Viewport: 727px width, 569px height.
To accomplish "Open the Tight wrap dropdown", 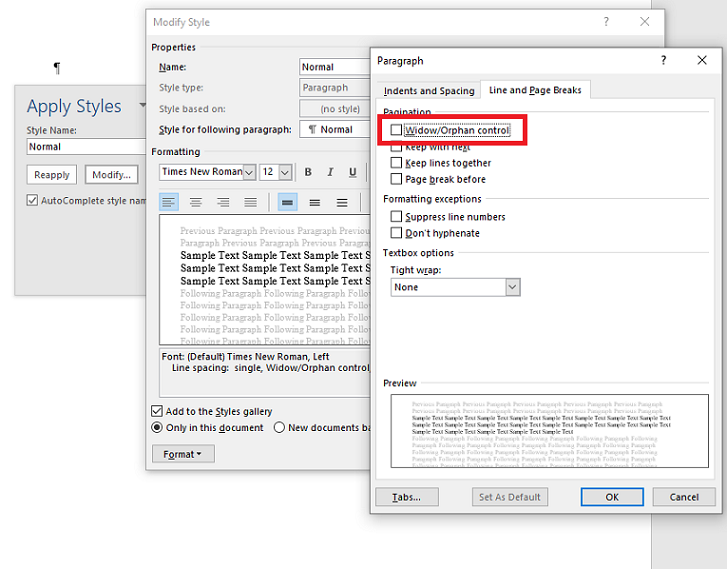I will [512, 287].
